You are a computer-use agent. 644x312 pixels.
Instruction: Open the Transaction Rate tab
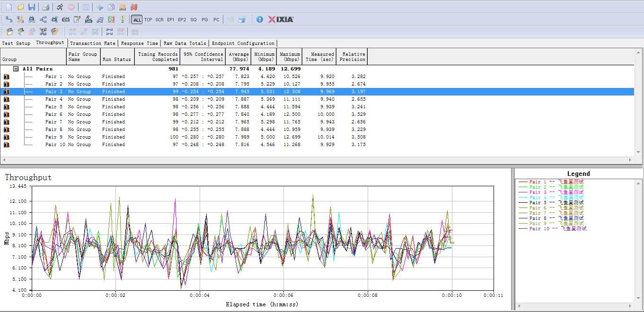point(93,43)
